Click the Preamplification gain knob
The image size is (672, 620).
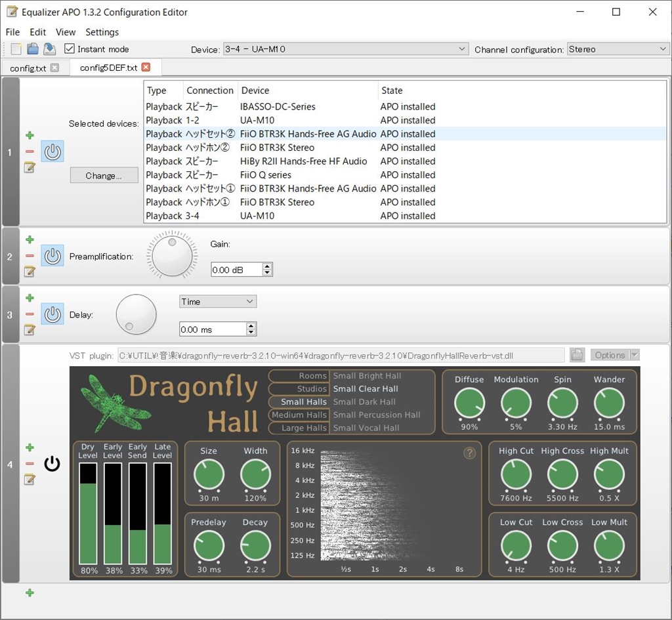pos(173,256)
